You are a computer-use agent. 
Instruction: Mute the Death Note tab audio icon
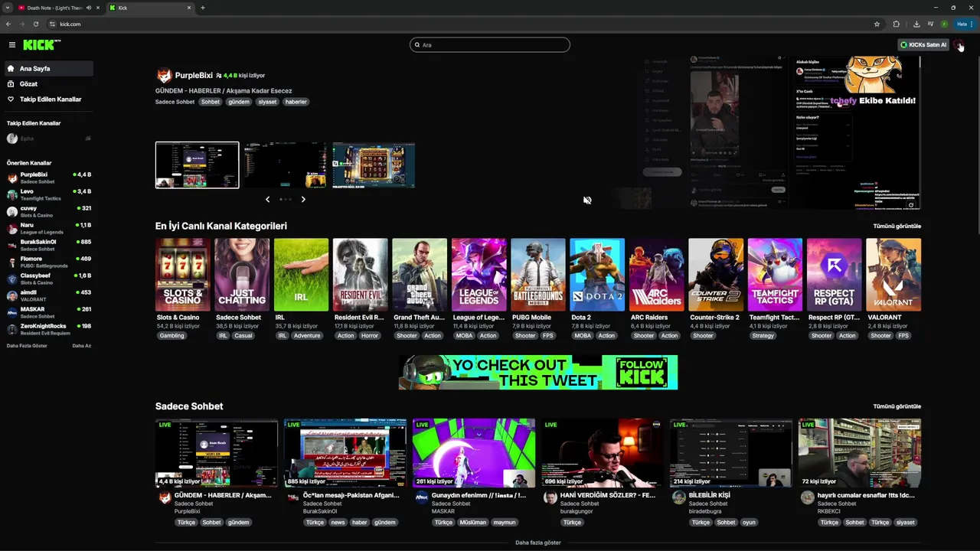pyautogui.click(x=89, y=8)
